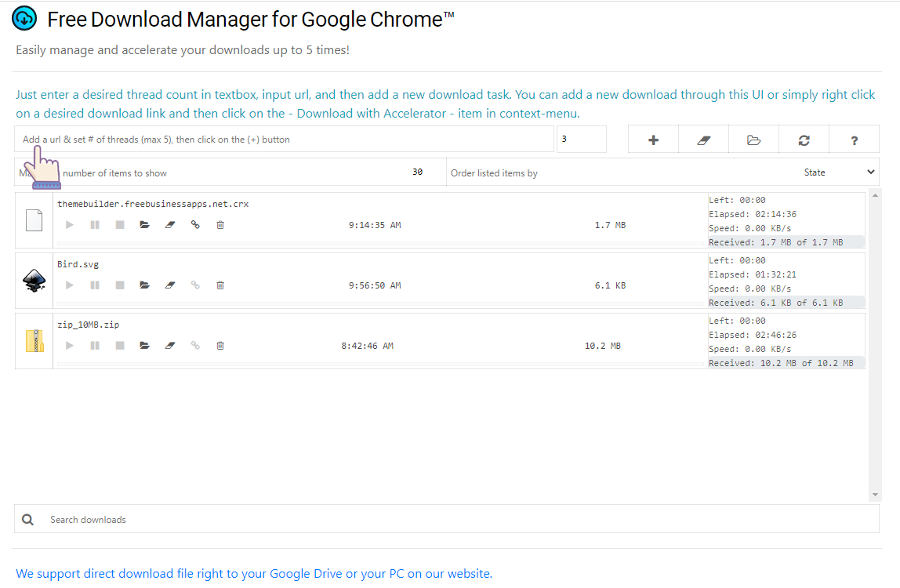Screen dimensions: 900x588
Task: Open the help question mark button
Action: click(854, 140)
